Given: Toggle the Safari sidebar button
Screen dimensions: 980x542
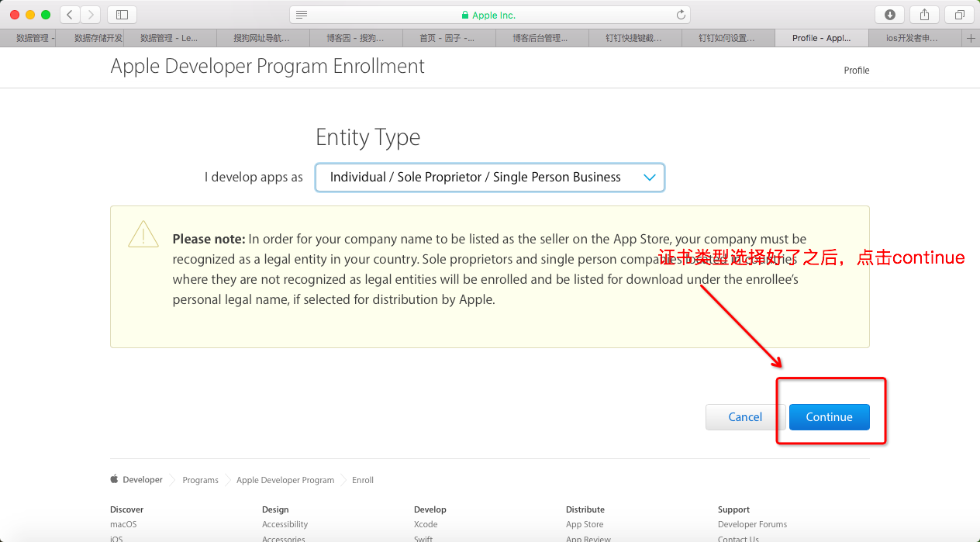Looking at the screenshot, I should 122,15.
